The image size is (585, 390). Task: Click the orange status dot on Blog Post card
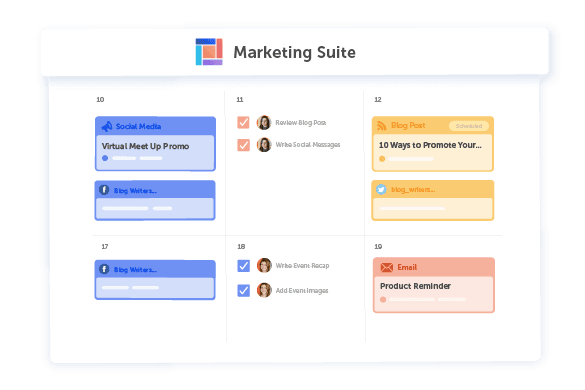(x=382, y=159)
